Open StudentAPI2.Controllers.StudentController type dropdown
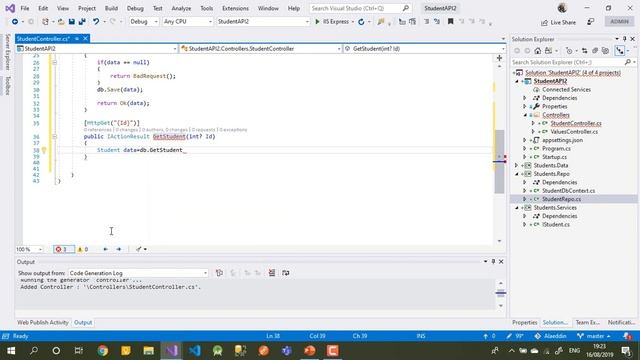 [260, 49]
